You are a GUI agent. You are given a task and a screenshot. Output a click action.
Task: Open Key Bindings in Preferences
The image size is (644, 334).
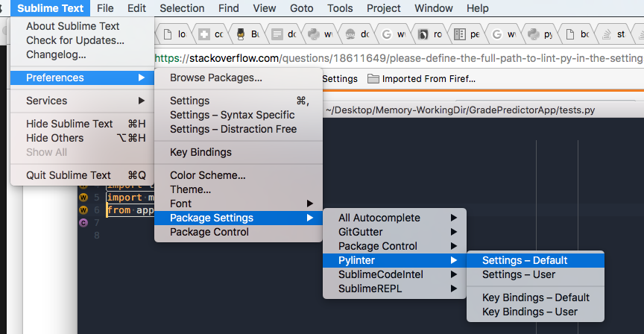click(x=239, y=152)
